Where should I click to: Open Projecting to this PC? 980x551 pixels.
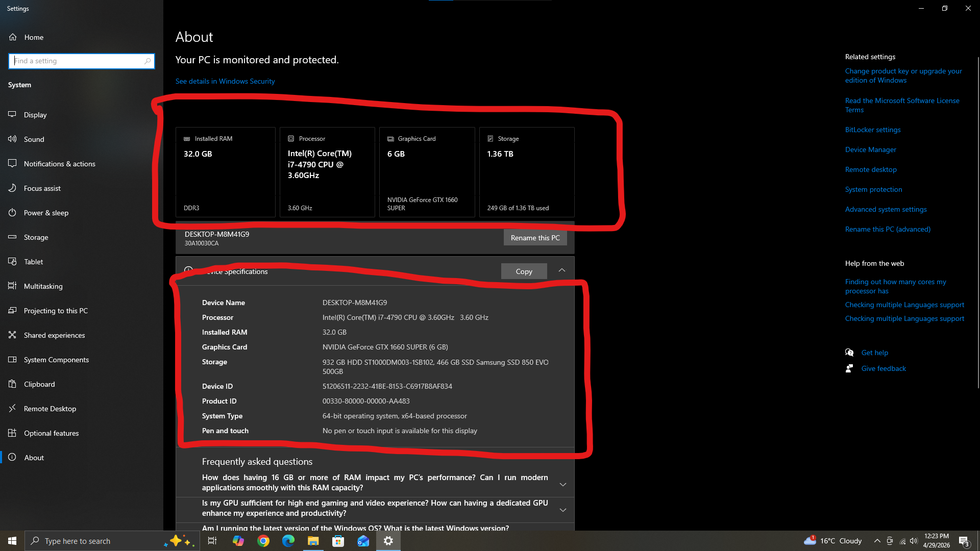click(x=82, y=311)
